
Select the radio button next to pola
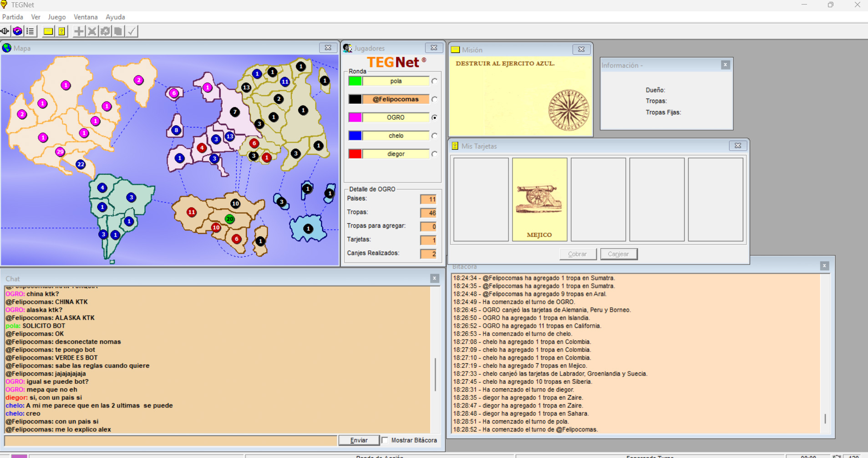pos(435,81)
